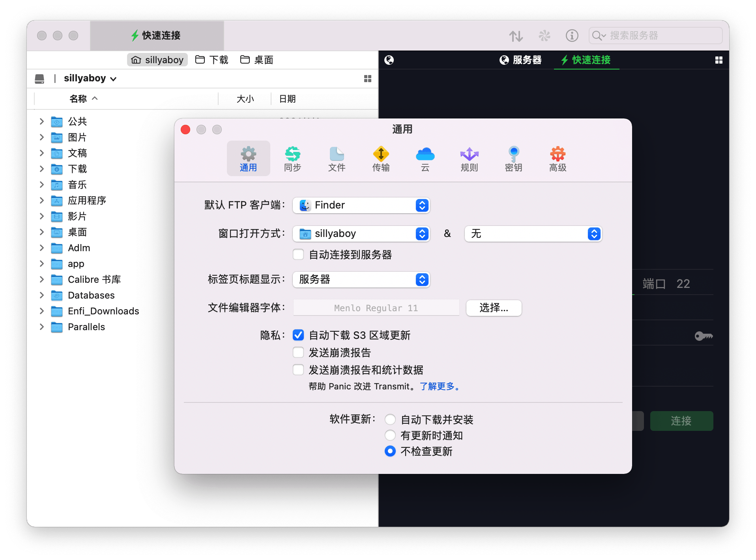Click the transfers arrows icon in toolbar
Viewport: 756px width, 560px height.
(516, 36)
